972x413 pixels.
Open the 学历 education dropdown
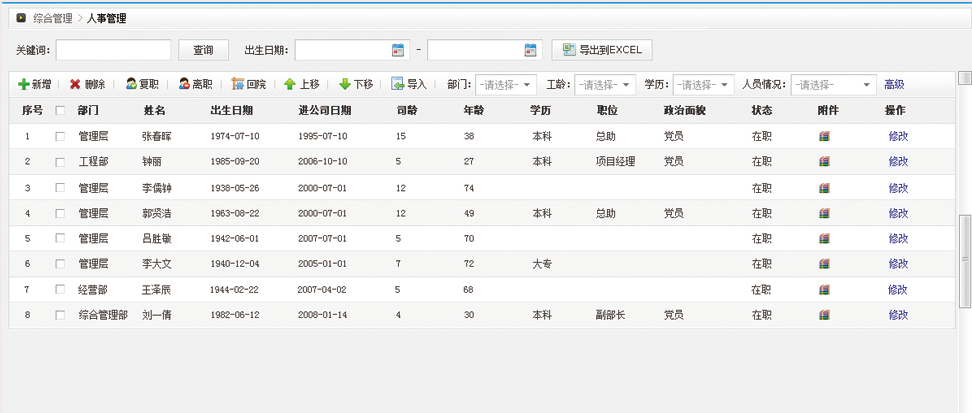point(724,85)
